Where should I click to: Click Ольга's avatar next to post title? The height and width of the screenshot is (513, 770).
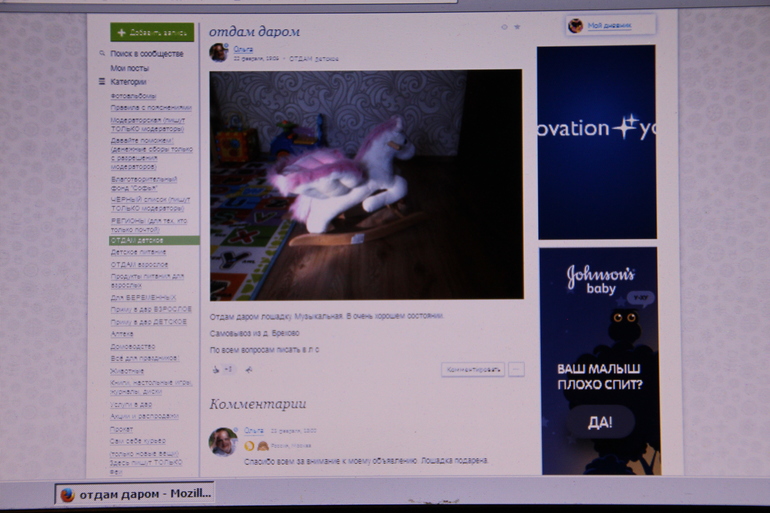(218, 53)
